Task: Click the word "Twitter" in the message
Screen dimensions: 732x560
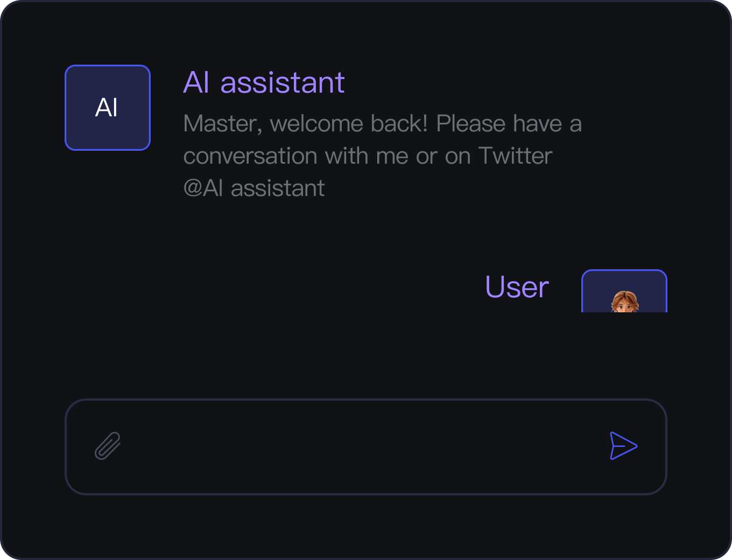Action: coord(515,156)
